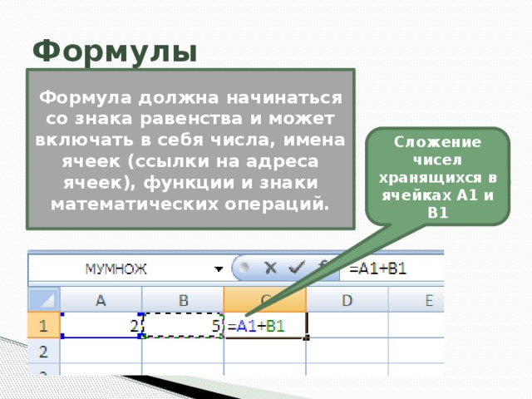532x399 pixels.
Task: Click cell A1 containing 2
Action: pos(101,325)
